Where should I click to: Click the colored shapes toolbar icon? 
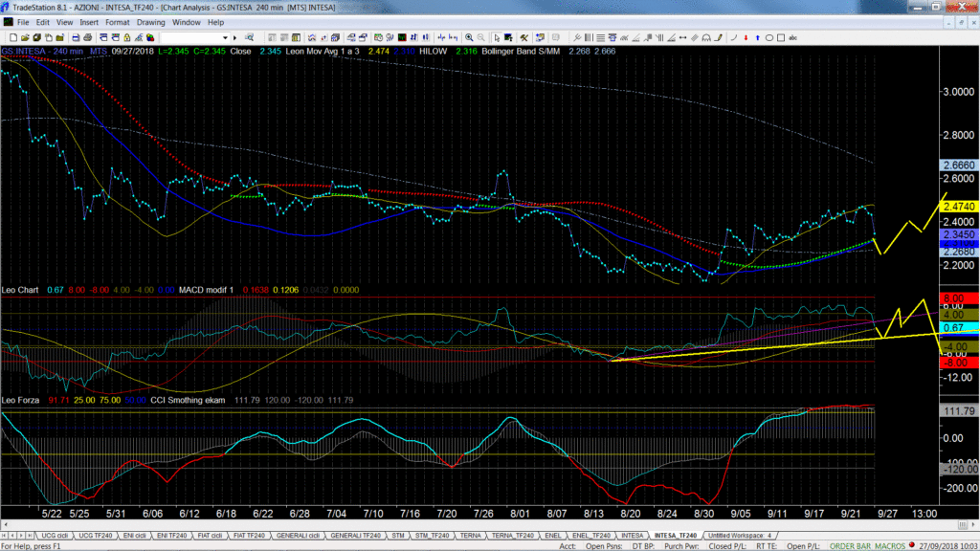pos(150,38)
